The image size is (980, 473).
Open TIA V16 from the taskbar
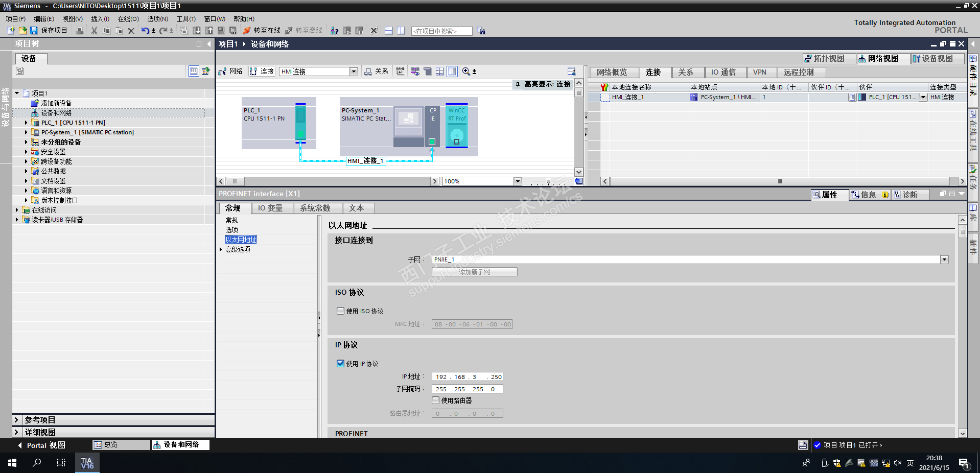[x=87, y=463]
